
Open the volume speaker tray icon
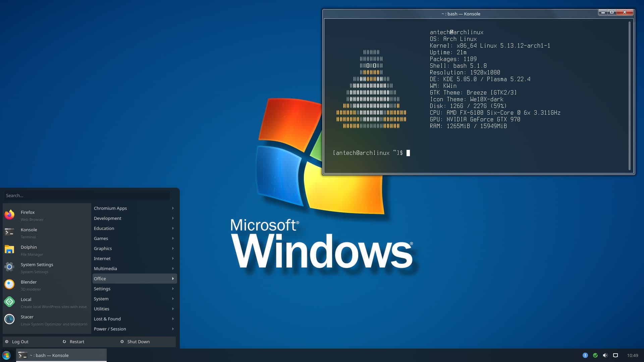[x=605, y=355]
